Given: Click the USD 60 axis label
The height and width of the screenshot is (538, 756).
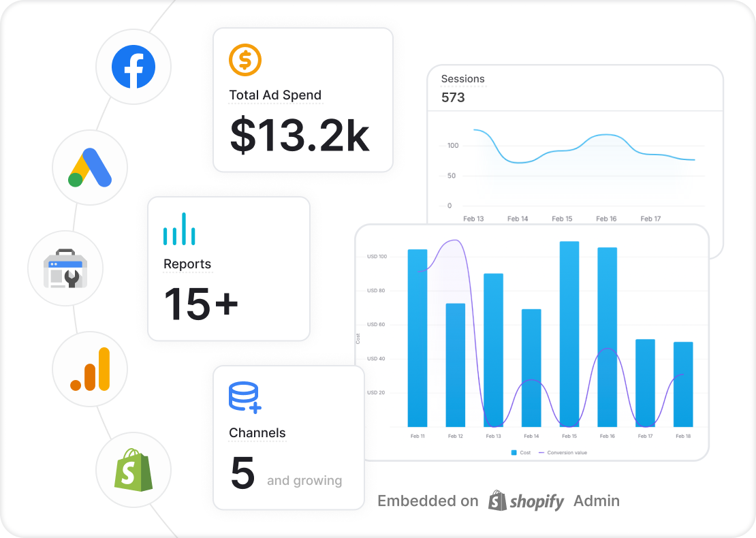Looking at the screenshot, I should (376, 324).
